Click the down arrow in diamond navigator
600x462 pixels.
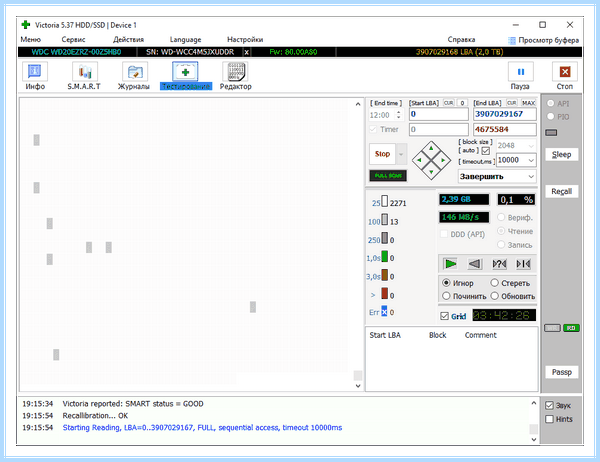[x=431, y=172]
